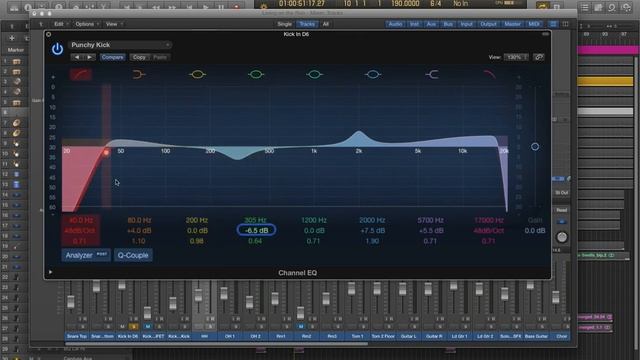Unmute the Rm2 channel strip
640x360 pixels.
301,327
